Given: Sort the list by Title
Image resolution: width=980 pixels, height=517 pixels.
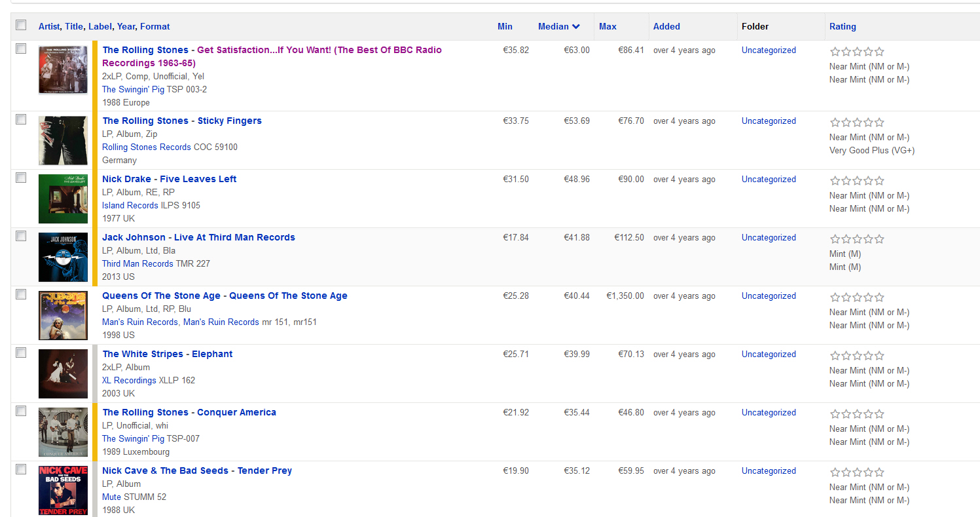Looking at the screenshot, I should (73, 26).
